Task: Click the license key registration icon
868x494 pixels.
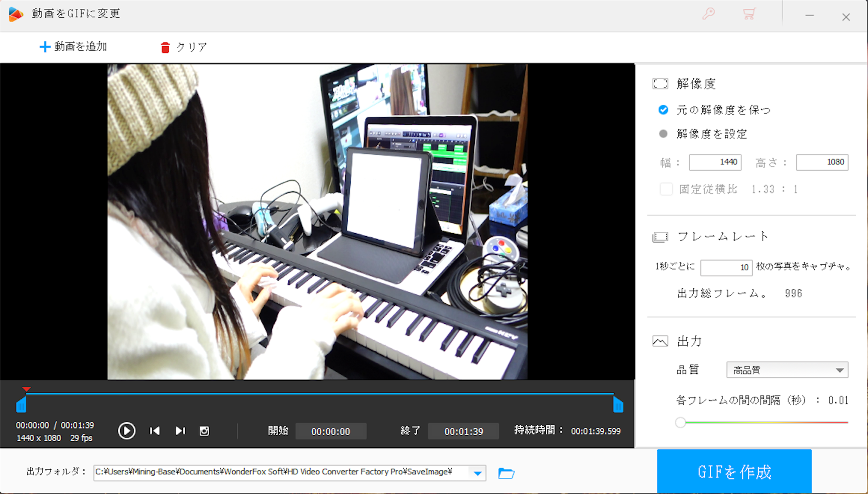Action: click(x=708, y=14)
